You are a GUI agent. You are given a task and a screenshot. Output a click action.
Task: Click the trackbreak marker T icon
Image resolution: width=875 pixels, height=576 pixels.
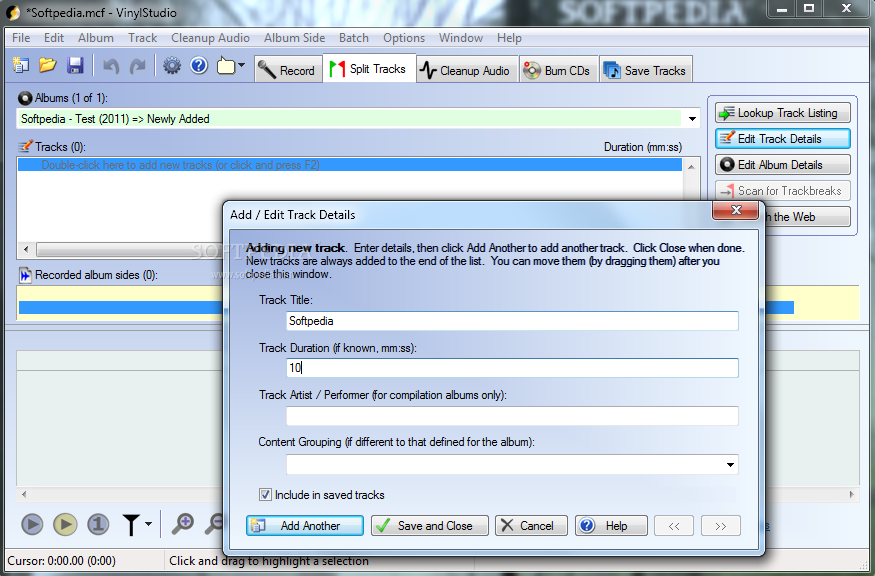pos(131,525)
